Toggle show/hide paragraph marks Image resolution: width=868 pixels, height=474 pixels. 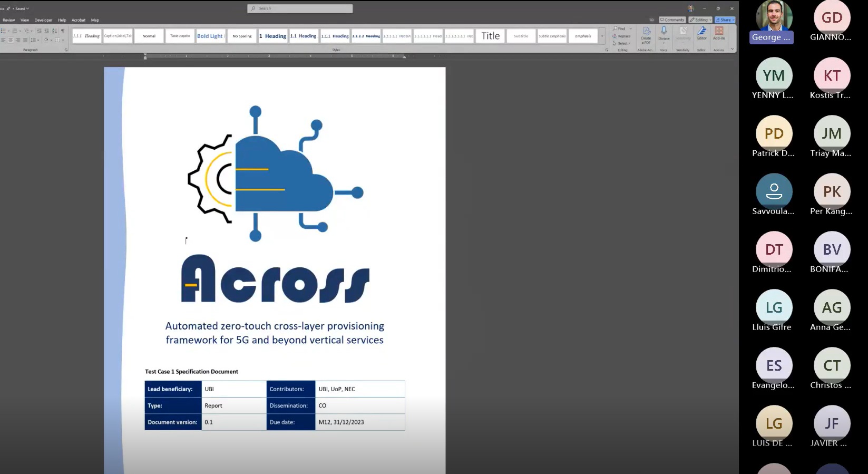tap(63, 31)
